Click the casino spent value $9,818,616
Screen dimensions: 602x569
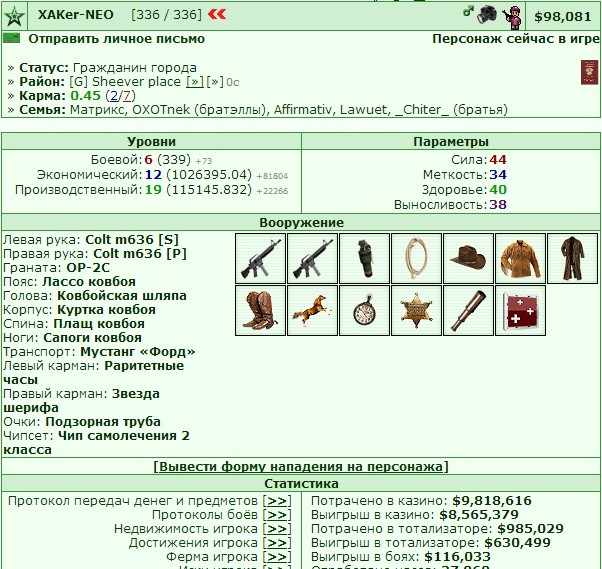pos(492,501)
